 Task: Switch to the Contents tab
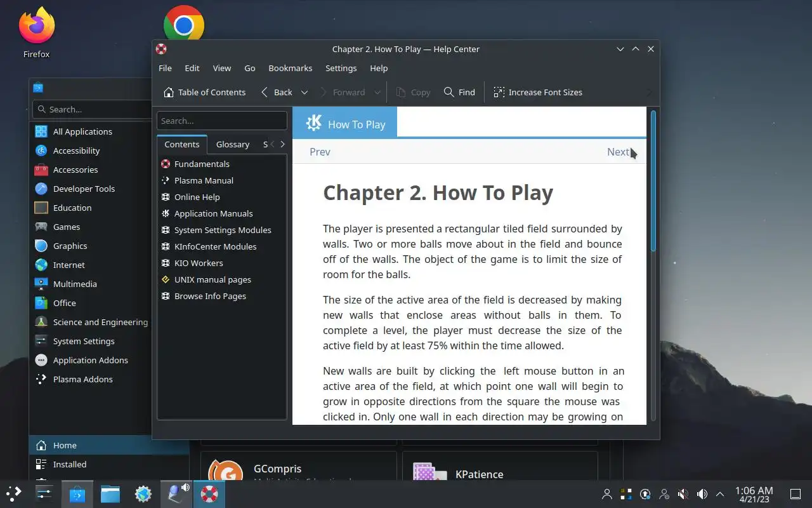182,144
